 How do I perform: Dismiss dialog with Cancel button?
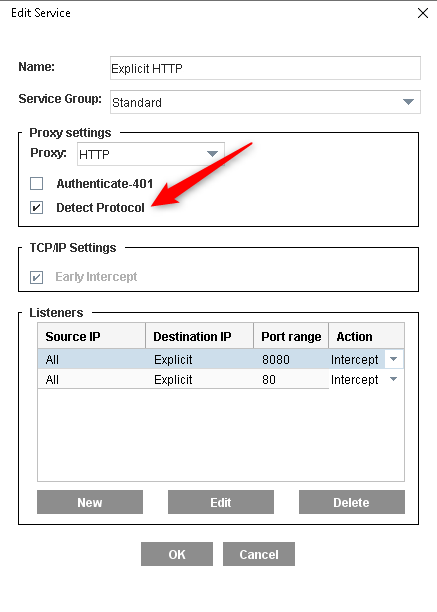pos(259,554)
